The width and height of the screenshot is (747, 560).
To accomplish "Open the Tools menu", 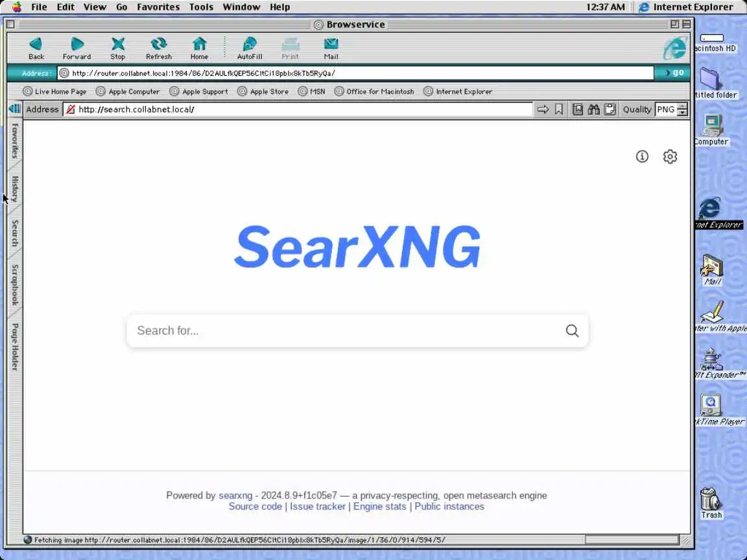I will click(x=201, y=6).
